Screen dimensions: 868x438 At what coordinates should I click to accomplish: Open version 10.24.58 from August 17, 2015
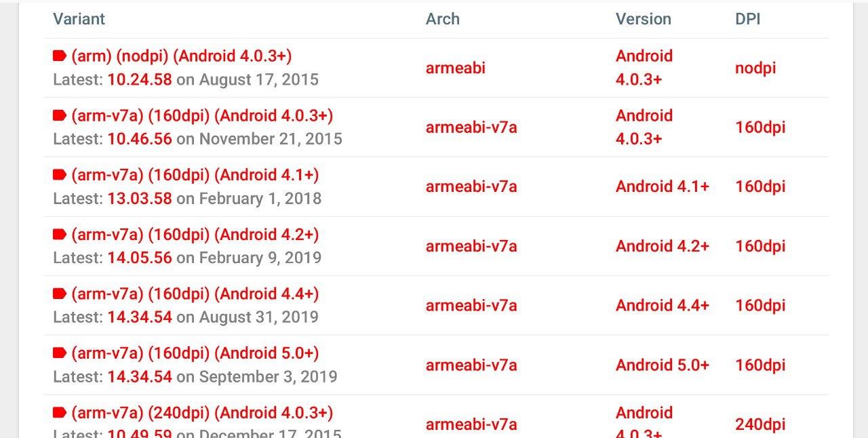pos(140,79)
